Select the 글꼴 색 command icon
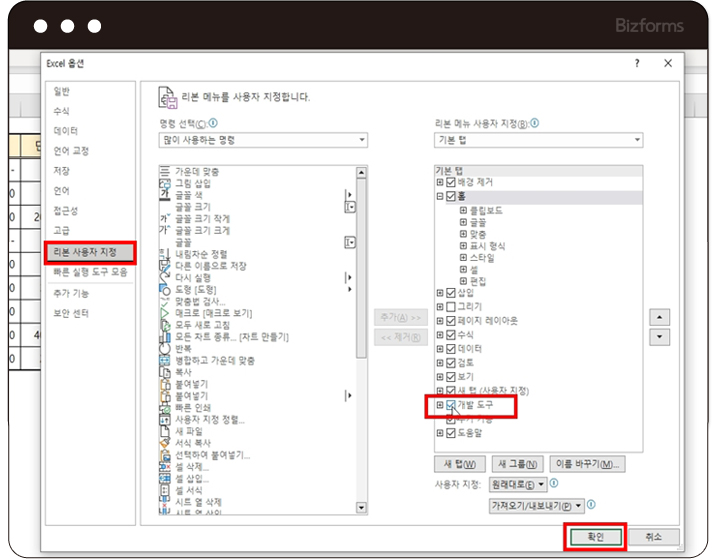 point(165,195)
